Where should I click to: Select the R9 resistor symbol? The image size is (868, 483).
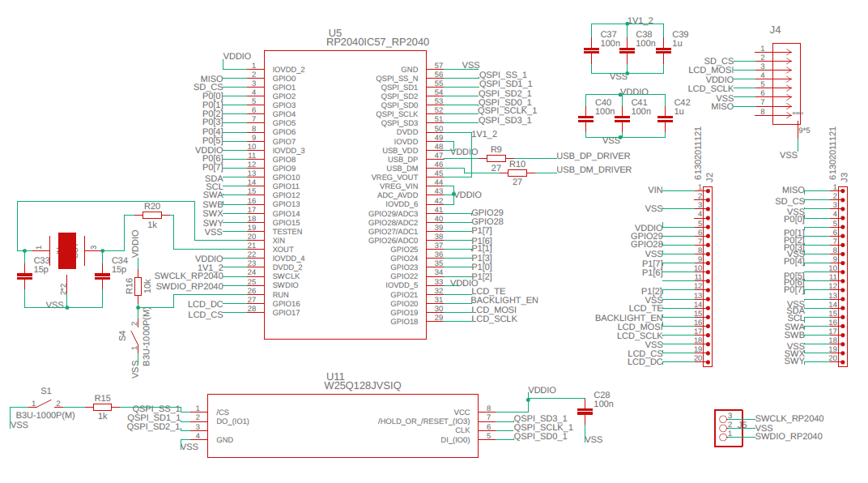(x=496, y=158)
